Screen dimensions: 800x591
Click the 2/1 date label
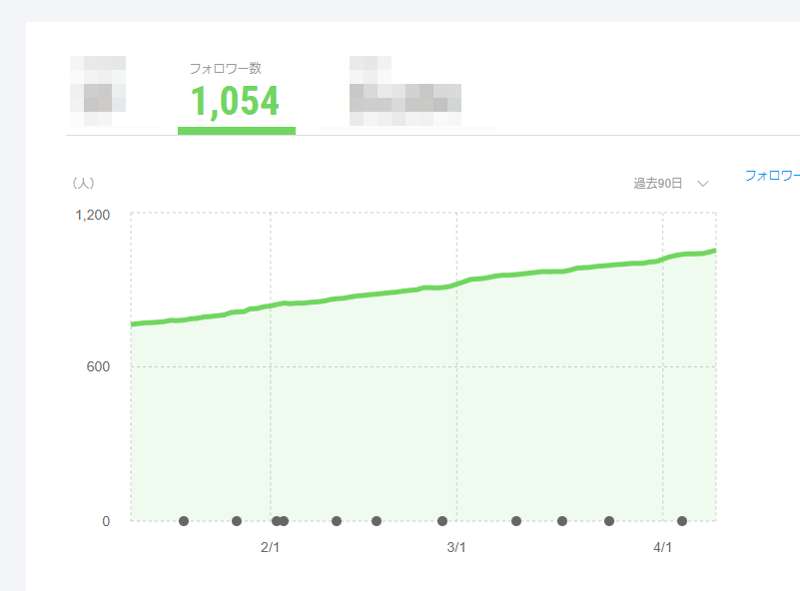(271, 547)
